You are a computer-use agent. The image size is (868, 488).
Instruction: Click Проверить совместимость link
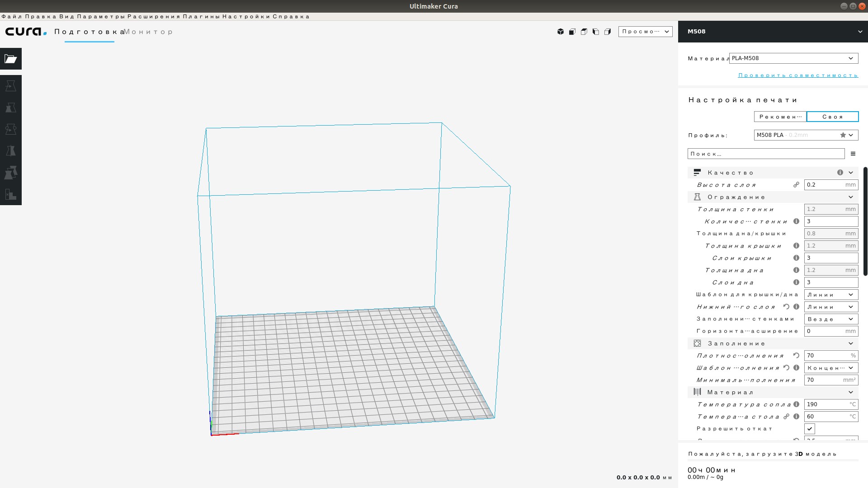[x=798, y=75]
